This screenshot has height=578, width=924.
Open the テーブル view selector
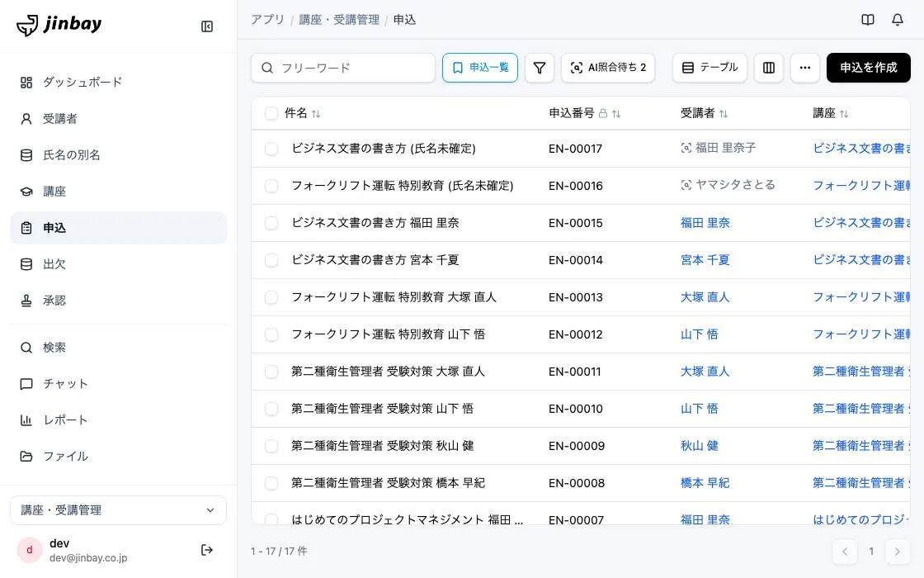click(x=709, y=68)
